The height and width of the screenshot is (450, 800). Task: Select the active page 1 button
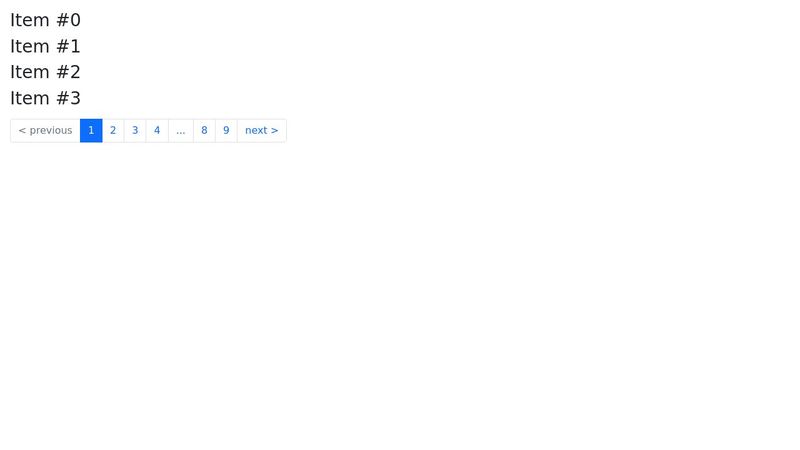coord(91,131)
